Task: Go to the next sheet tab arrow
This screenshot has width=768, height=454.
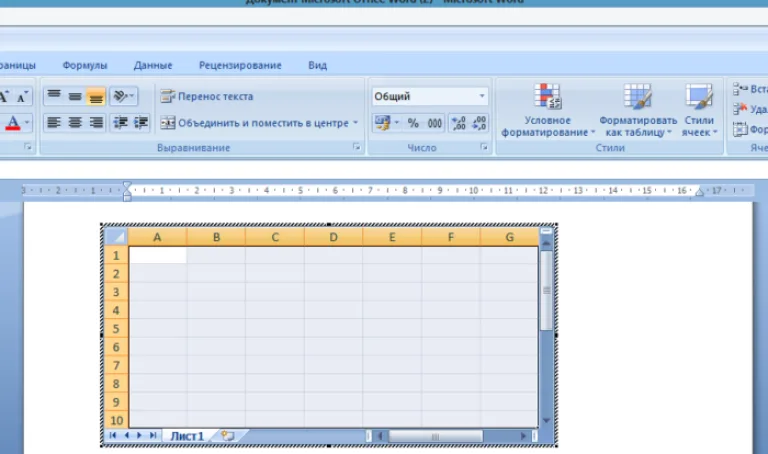Action: point(140,435)
